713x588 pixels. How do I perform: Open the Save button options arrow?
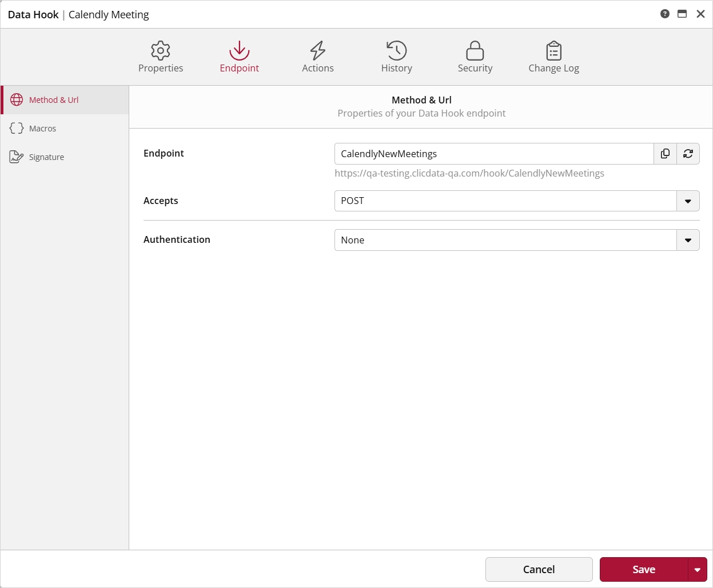tap(697, 570)
